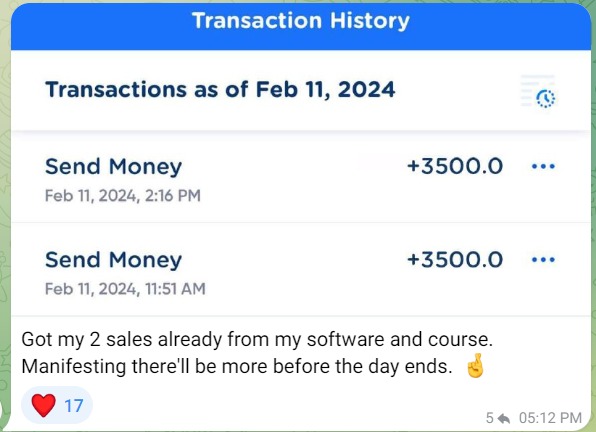The image size is (596, 432).
Task: Click the Manifesting line of the caption
Action: (x=237, y=367)
